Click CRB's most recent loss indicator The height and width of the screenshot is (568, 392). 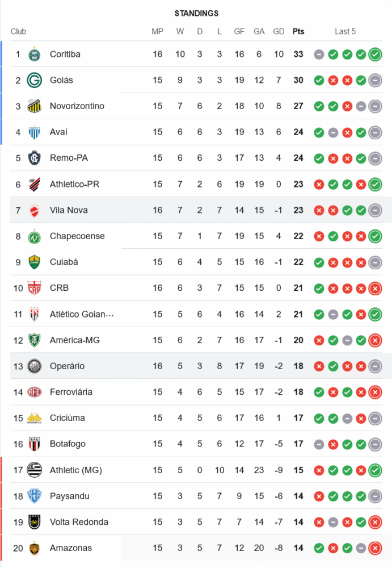coord(374,289)
